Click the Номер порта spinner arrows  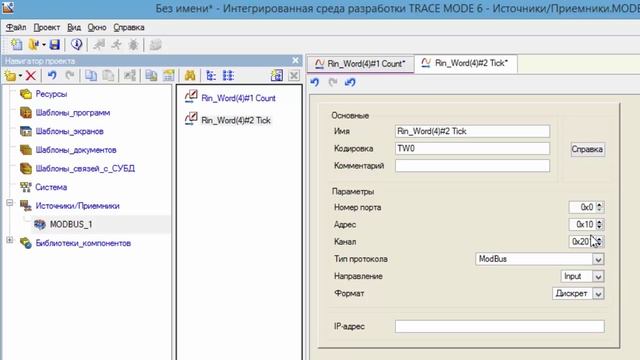[x=599, y=207]
